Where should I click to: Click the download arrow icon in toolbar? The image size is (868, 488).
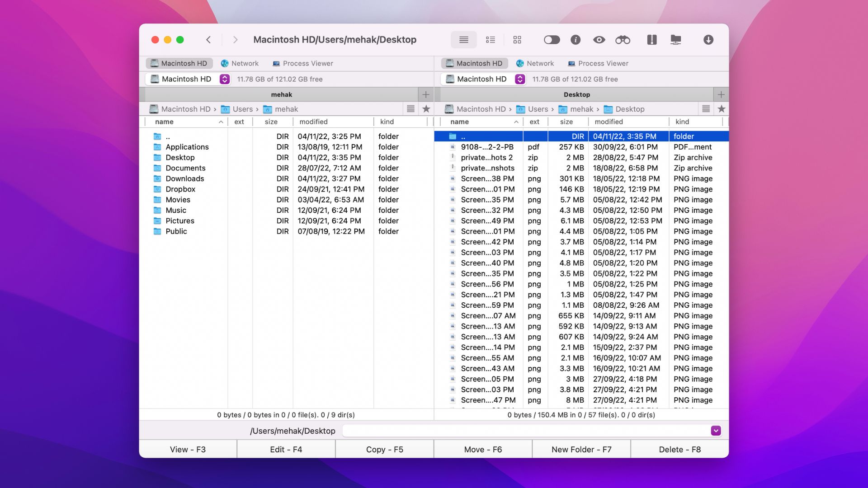(708, 39)
